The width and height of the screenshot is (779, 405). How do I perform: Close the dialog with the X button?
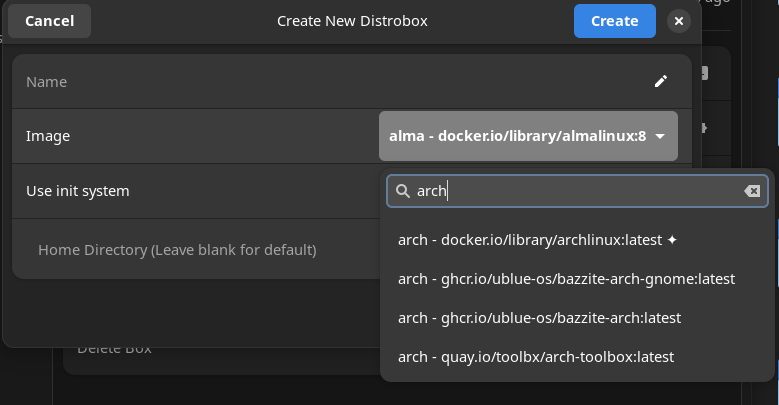click(679, 21)
